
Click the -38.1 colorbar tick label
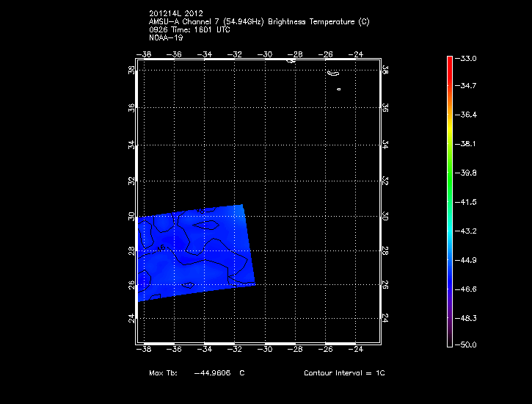click(x=468, y=144)
